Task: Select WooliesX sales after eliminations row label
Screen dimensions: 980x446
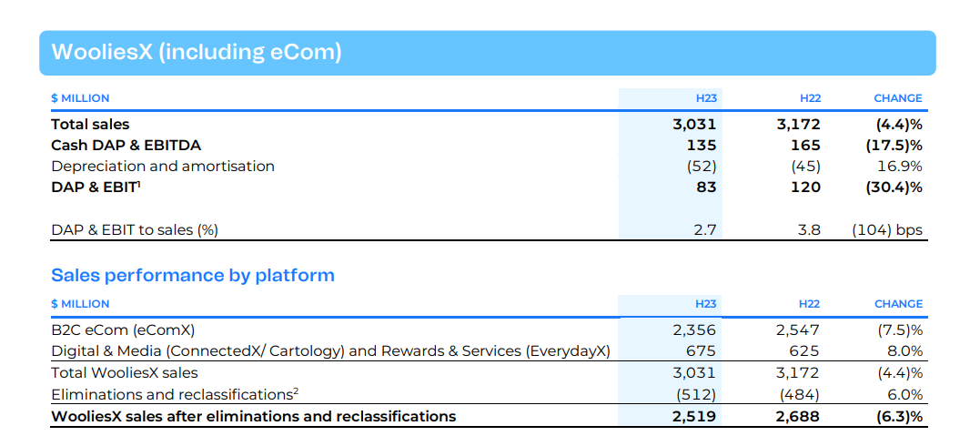Action: coord(253,416)
